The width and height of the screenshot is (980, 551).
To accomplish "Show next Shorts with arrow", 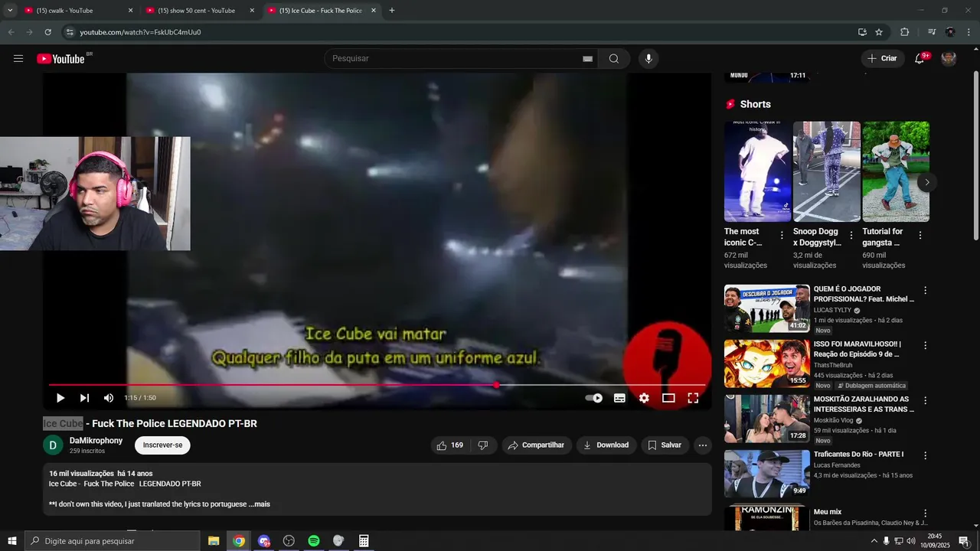I will pyautogui.click(x=926, y=182).
